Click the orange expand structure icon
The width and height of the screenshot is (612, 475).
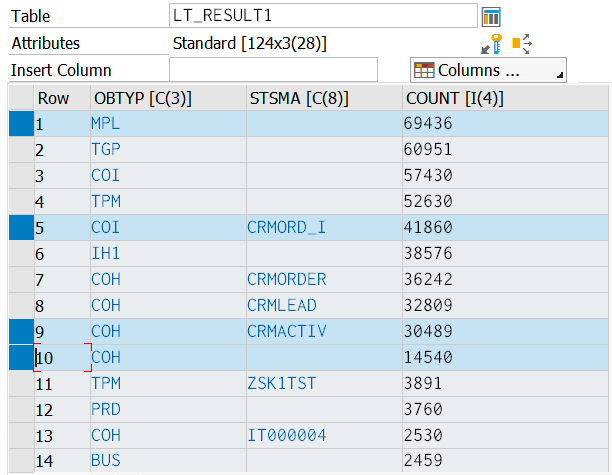(522, 44)
